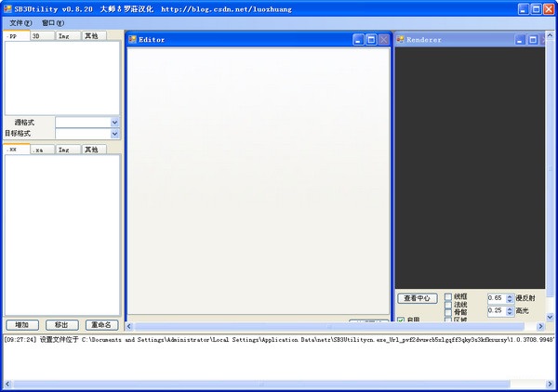Viewport: 558px width, 392px height.
Task: Minimize the Renderer child window
Action: 520,40
